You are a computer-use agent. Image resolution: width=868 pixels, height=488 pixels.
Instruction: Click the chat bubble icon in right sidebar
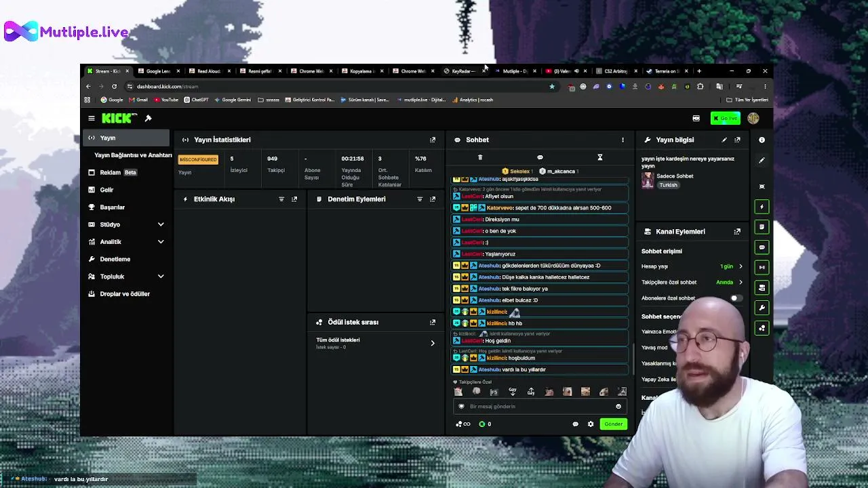pyautogui.click(x=762, y=247)
